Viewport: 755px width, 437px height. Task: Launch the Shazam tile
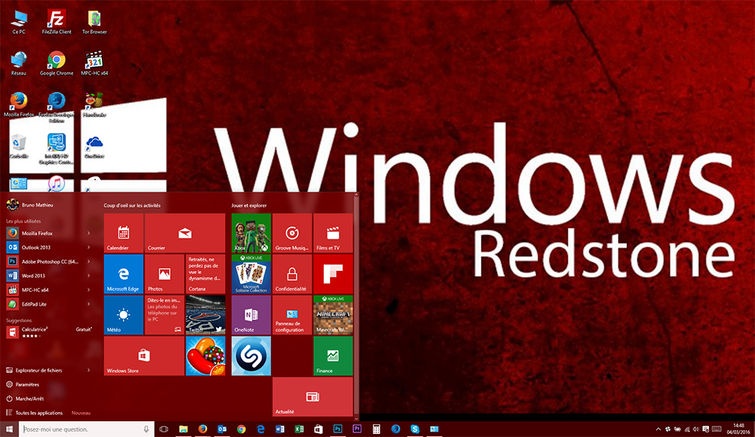point(251,356)
